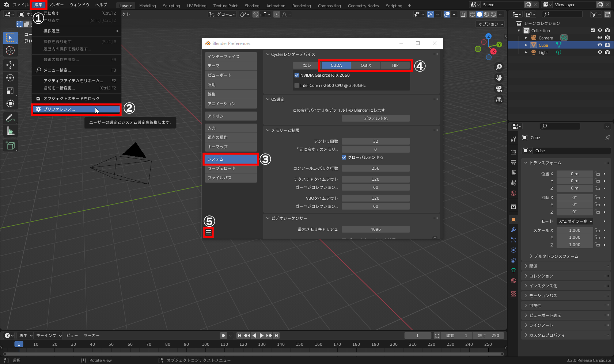Choose Menu Search in the Edit menu
The width and height of the screenshot is (614, 364).
[77, 70]
